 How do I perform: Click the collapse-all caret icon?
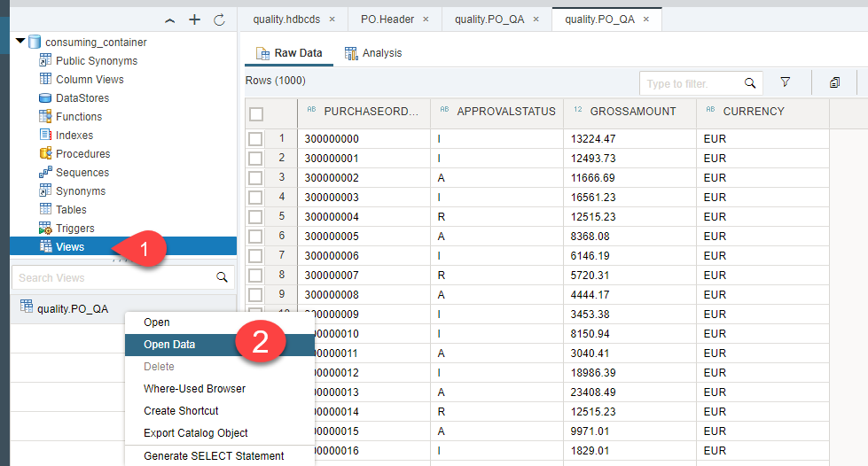[x=170, y=20]
